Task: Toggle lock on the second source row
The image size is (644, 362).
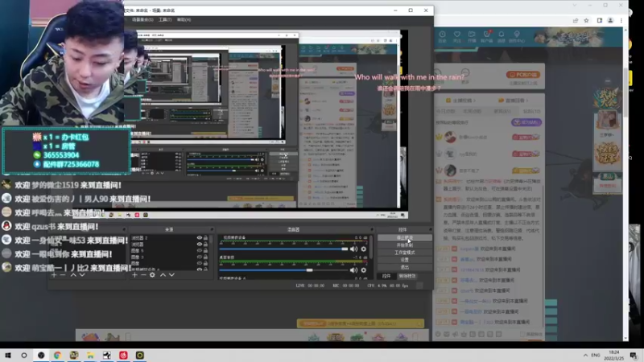Action: click(206, 244)
